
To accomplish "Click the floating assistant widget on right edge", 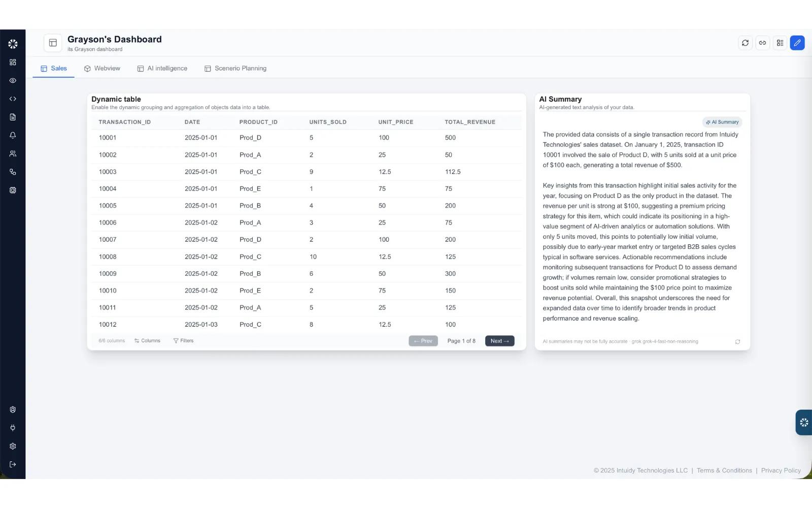I will (x=803, y=423).
